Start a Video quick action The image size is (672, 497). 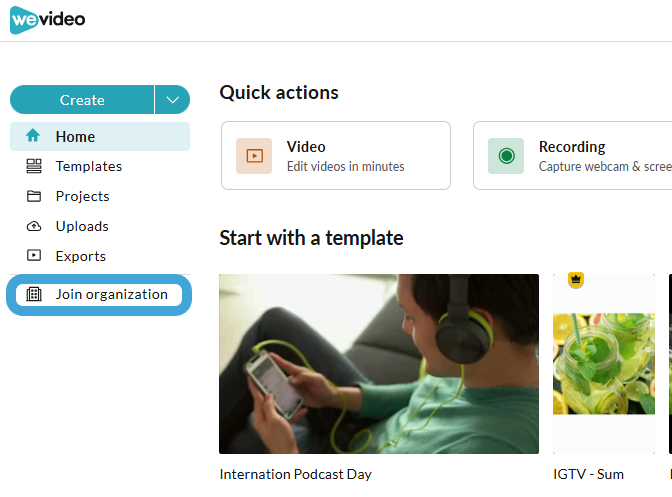(336, 156)
